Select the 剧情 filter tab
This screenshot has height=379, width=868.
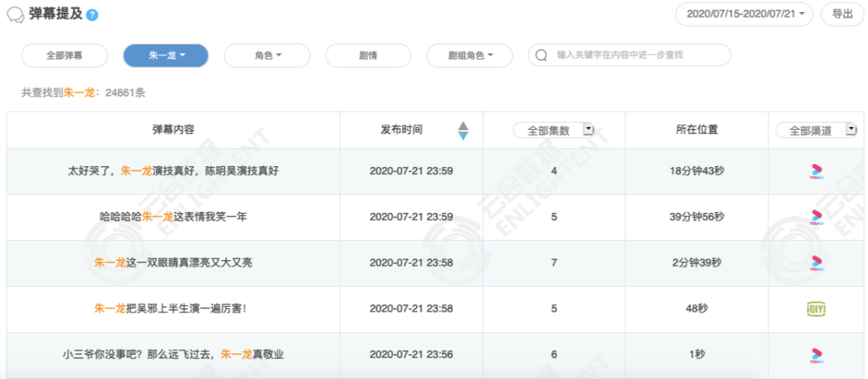(368, 55)
